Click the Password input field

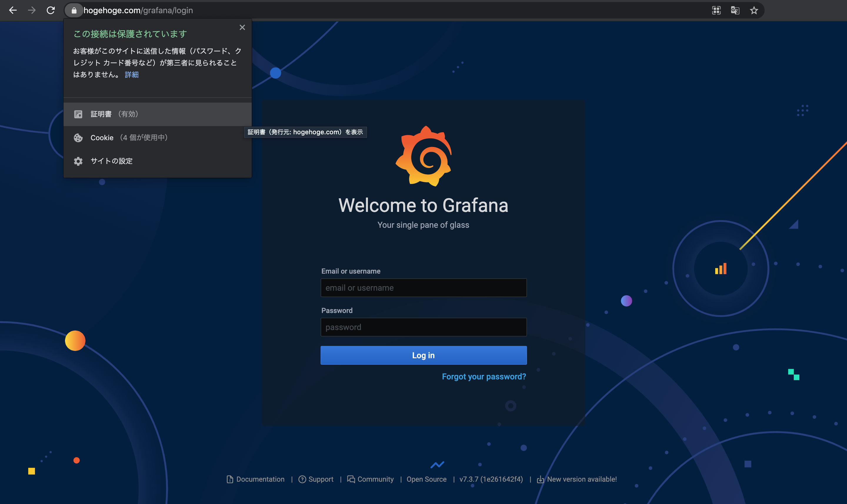[423, 327]
